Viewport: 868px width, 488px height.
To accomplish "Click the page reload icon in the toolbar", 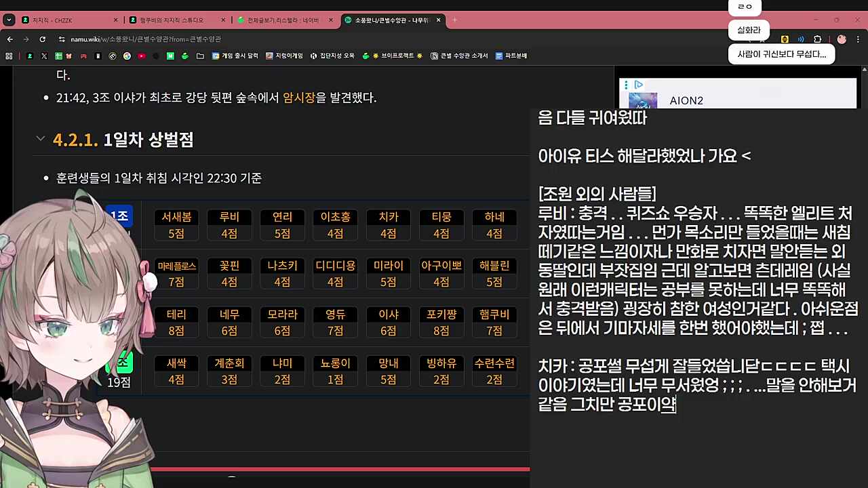I will click(42, 39).
